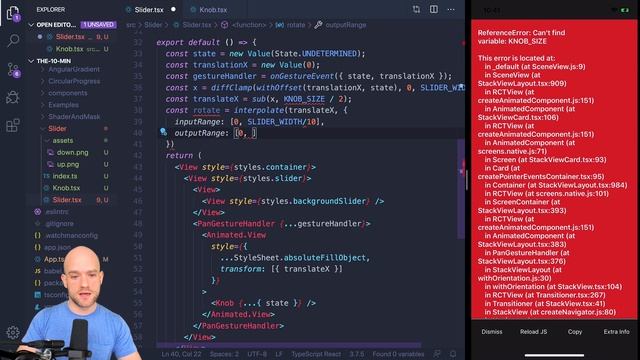This screenshot has width=640, height=360.
Task: Open the .gitignore file
Action: [59, 224]
